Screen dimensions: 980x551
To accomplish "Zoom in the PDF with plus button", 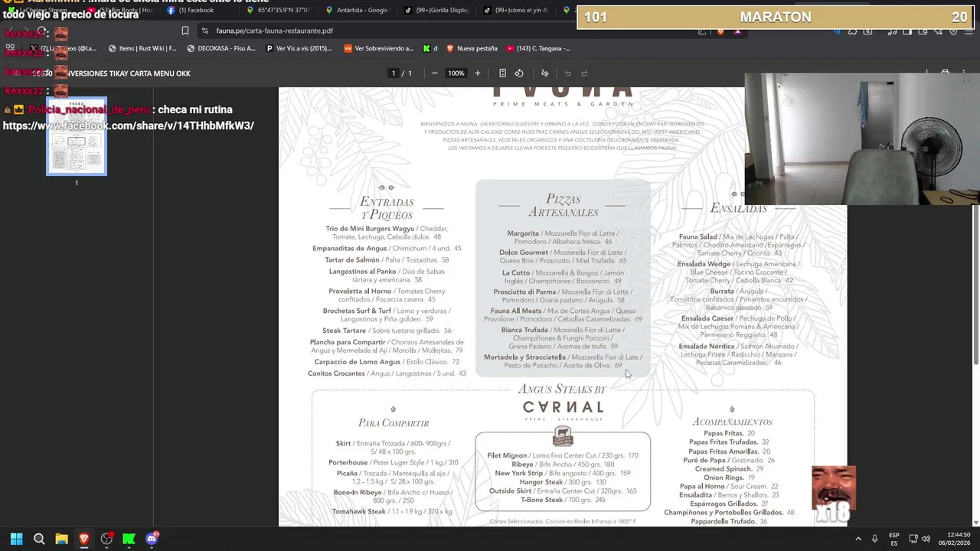I will click(x=478, y=73).
